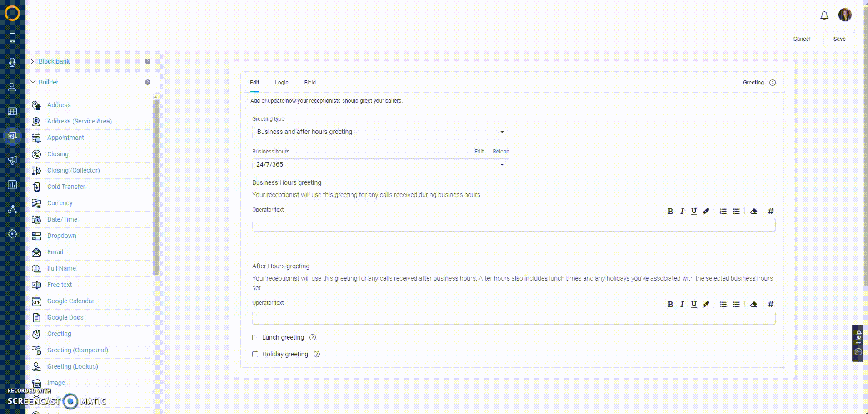The height and width of the screenshot is (414, 868).
Task: Click the eraser icon in After Hours toolbar
Action: [x=753, y=305]
